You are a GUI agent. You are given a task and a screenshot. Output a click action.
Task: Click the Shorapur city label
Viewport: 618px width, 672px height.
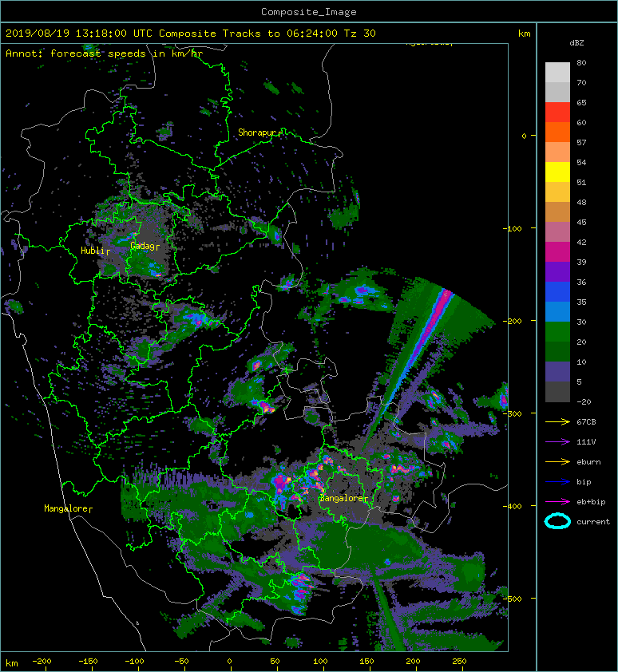click(x=256, y=132)
